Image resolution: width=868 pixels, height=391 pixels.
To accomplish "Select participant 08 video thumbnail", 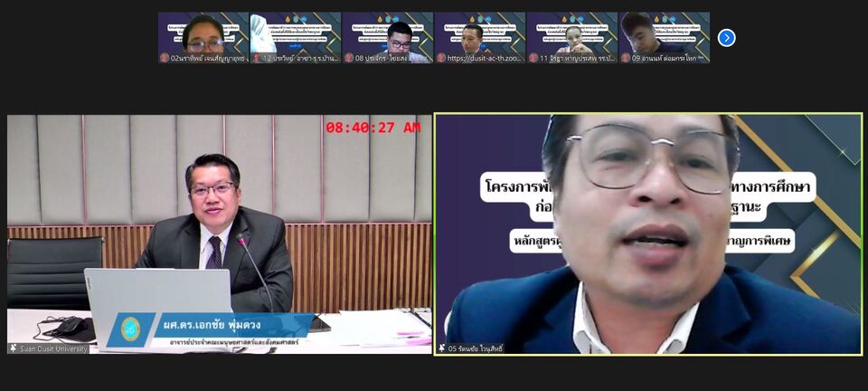I will pyautogui.click(x=388, y=38).
